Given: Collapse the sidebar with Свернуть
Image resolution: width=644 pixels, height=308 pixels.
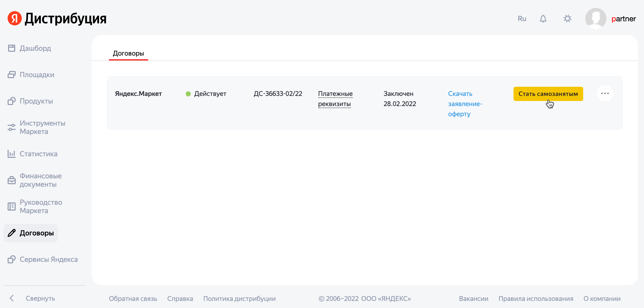Looking at the screenshot, I should 40,298.
